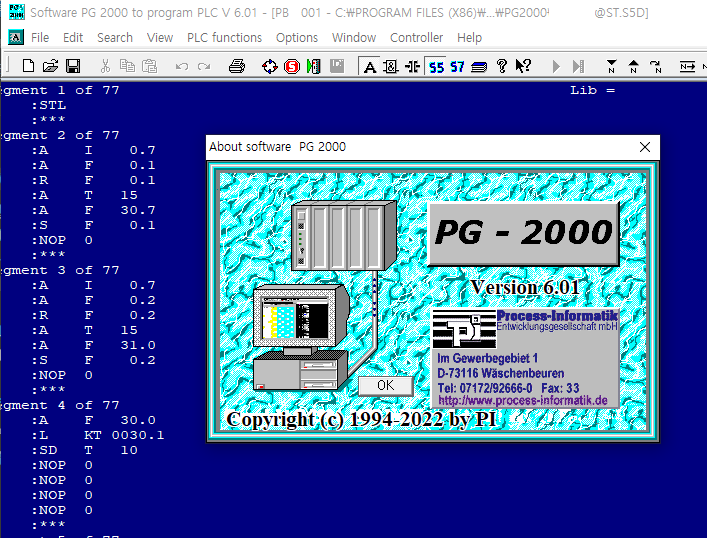Click the ':L KT 0030.1' instruction line
This screenshot has width=707, height=538.
[98, 435]
